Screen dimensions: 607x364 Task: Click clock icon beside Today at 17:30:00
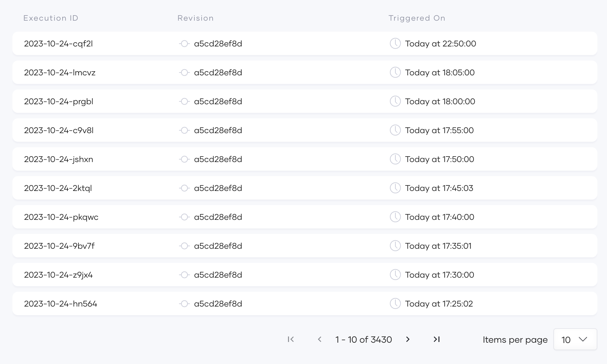[x=395, y=275]
